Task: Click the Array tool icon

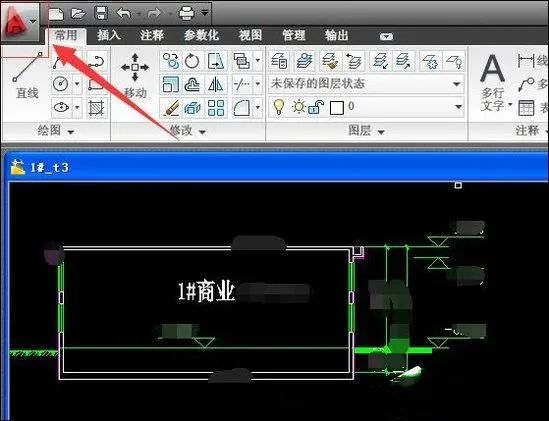Action: coord(216,108)
